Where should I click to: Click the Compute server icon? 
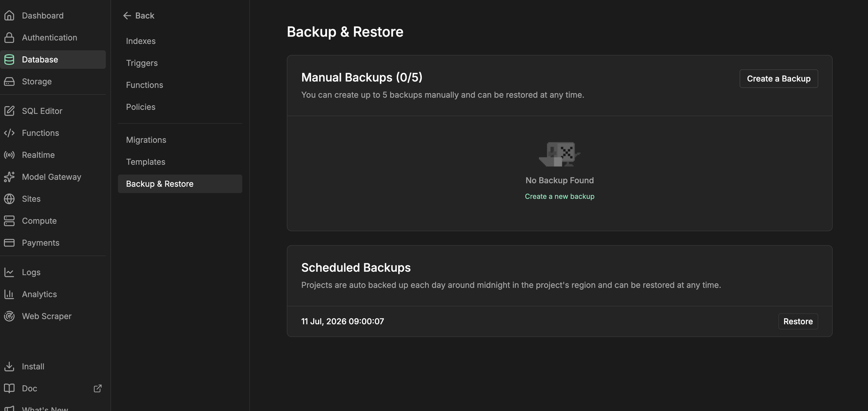click(x=9, y=221)
